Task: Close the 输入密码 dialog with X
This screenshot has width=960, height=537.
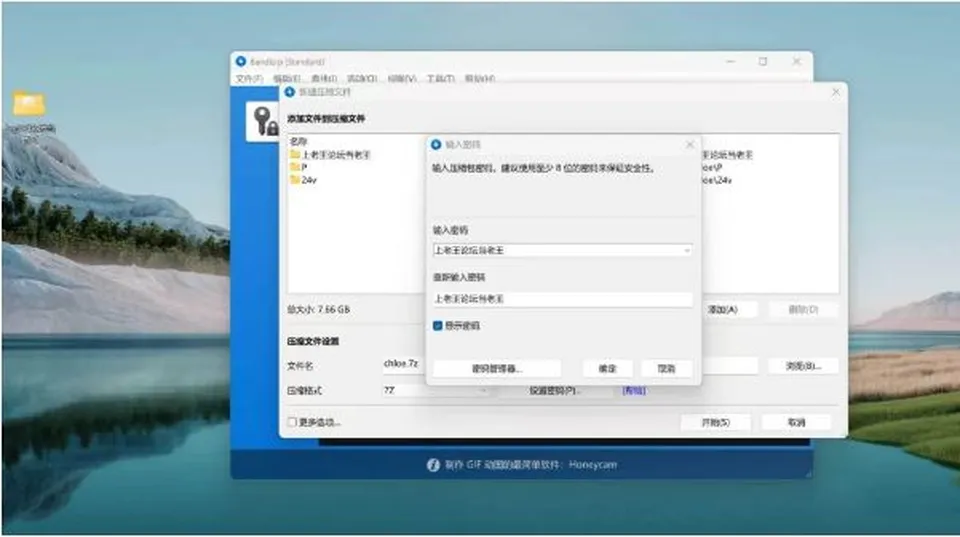Action: coord(690,145)
